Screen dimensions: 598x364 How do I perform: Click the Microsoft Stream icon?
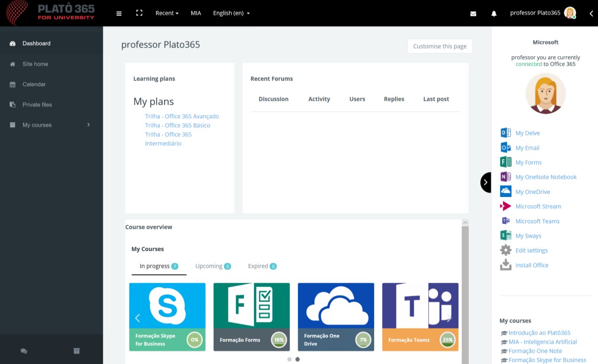pyautogui.click(x=505, y=206)
